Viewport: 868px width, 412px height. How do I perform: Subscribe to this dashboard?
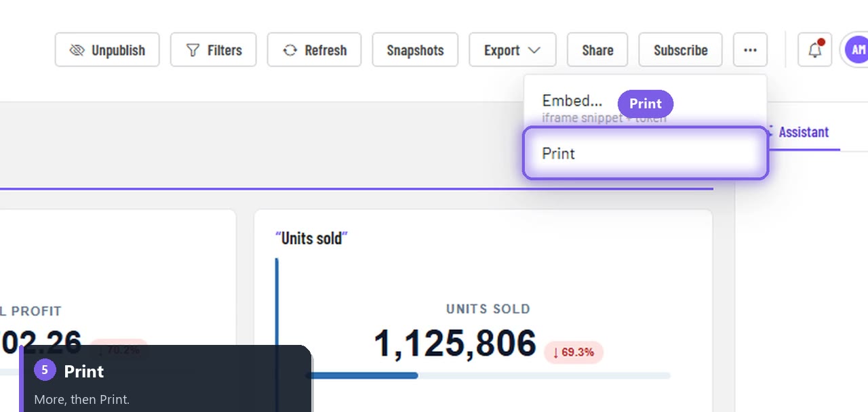(680, 50)
